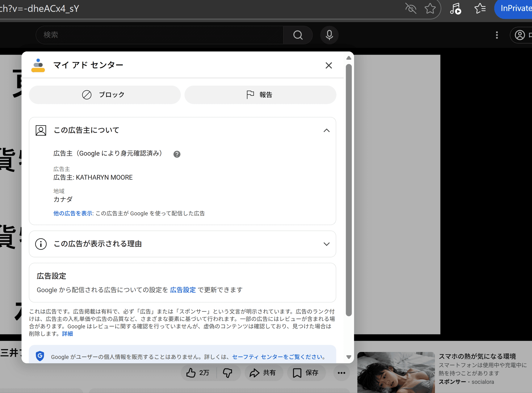Viewport: 532px width, 393px height.
Task: Dislike the video with thumbs-down
Action: pyautogui.click(x=228, y=373)
